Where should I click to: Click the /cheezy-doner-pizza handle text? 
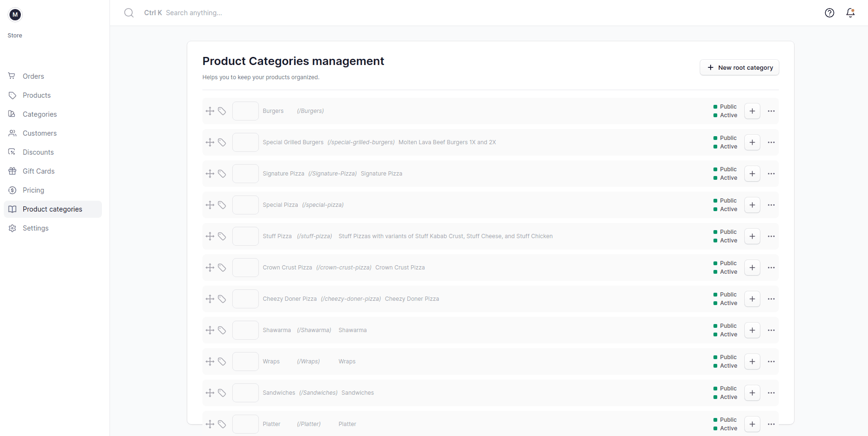pyautogui.click(x=351, y=299)
